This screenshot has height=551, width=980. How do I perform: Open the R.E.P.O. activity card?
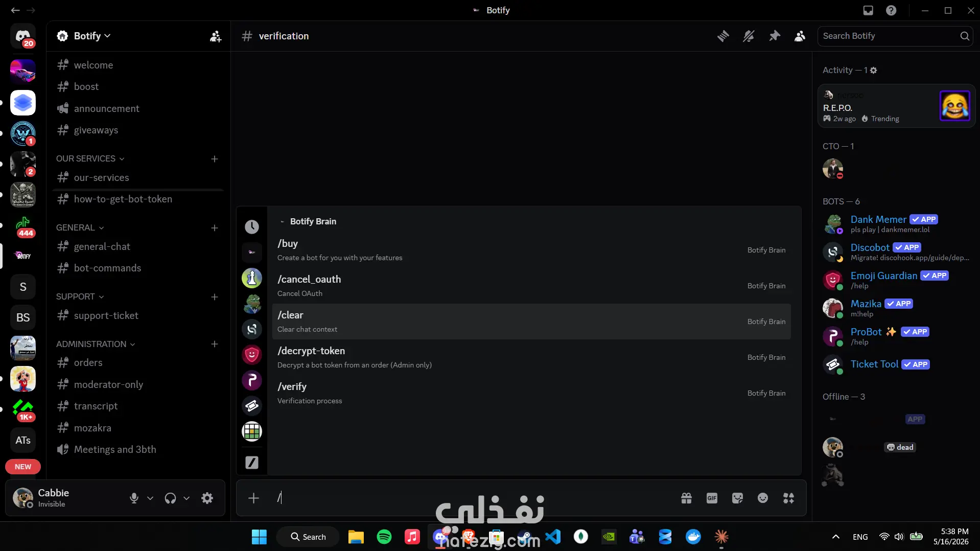(x=896, y=106)
